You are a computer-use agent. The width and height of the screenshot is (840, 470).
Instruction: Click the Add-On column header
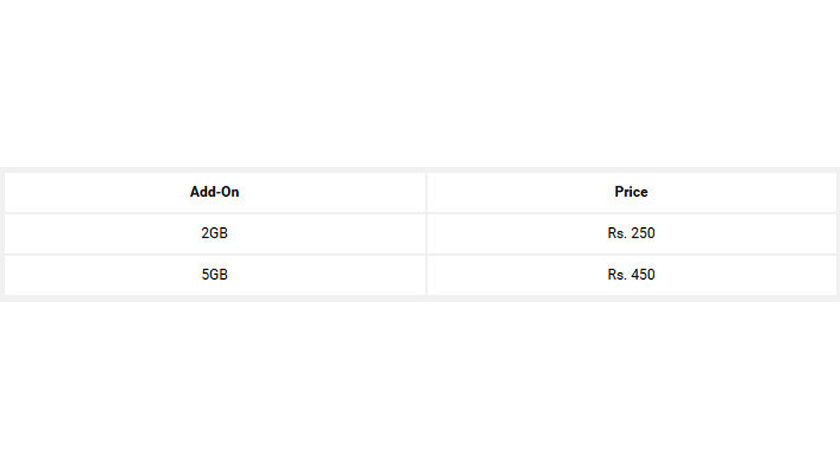tap(214, 192)
